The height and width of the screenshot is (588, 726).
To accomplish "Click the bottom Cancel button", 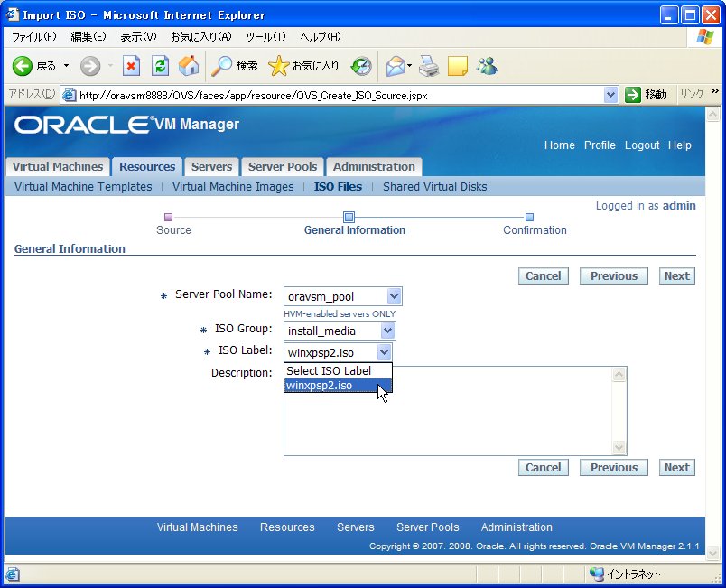I will pyautogui.click(x=543, y=468).
